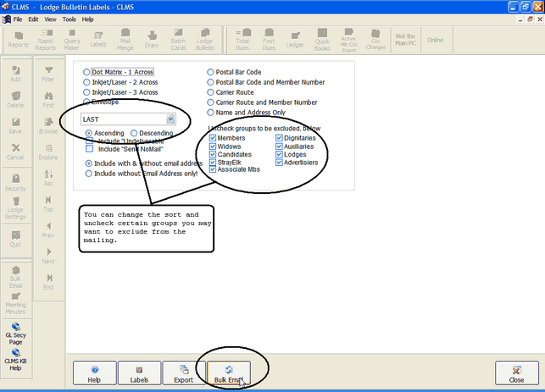This screenshot has width=545, height=392.
Task: Uncheck the Widows group checkbox
Action: (x=213, y=146)
